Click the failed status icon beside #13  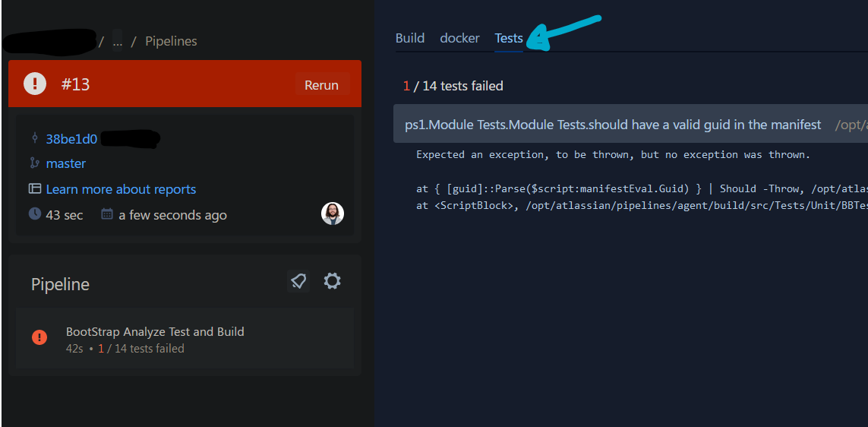[x=35, y=84]
